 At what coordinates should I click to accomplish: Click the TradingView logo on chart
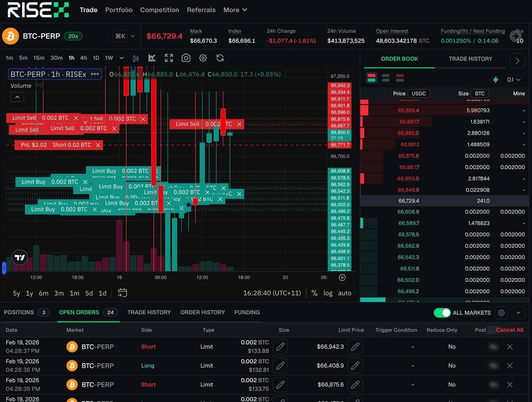pos(20,257)
